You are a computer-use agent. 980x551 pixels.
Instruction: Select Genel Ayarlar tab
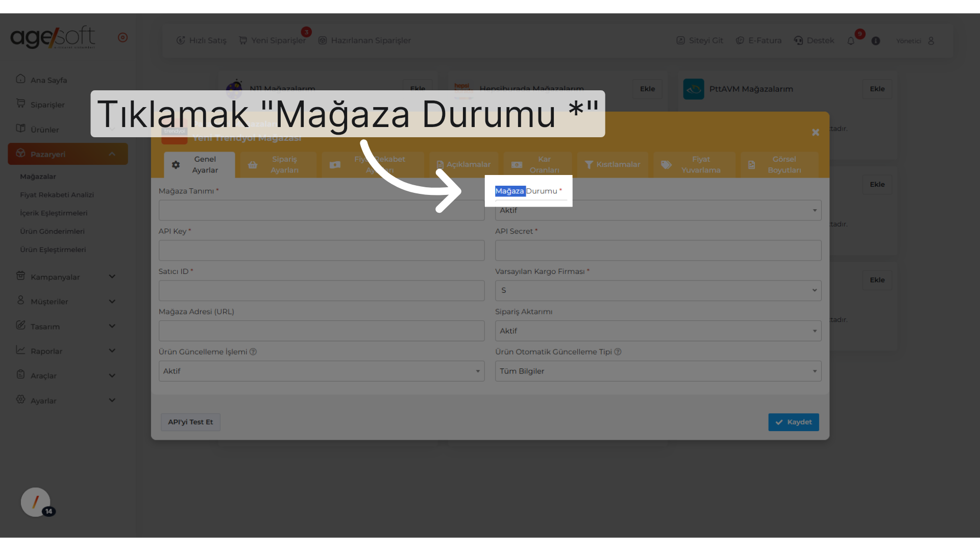199,164
